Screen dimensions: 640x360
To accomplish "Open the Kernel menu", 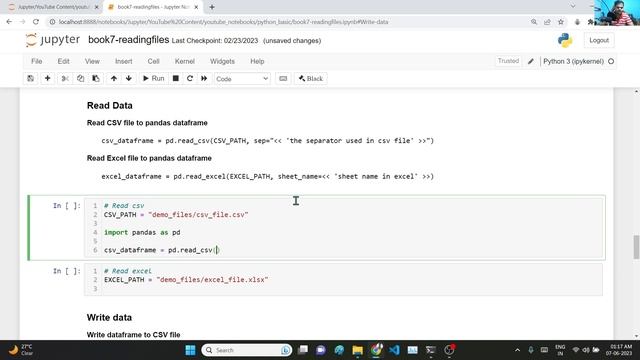I will 184,61.
